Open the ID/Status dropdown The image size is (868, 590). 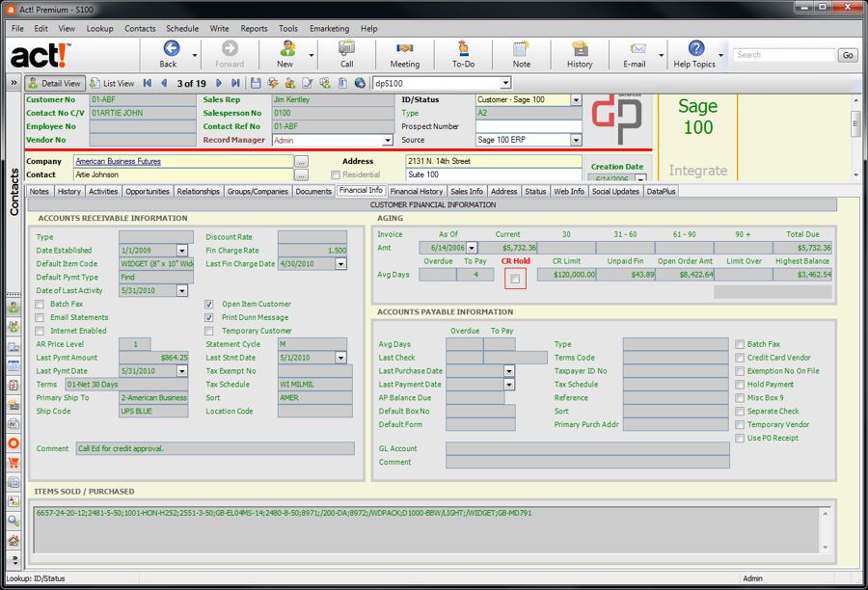577,99
